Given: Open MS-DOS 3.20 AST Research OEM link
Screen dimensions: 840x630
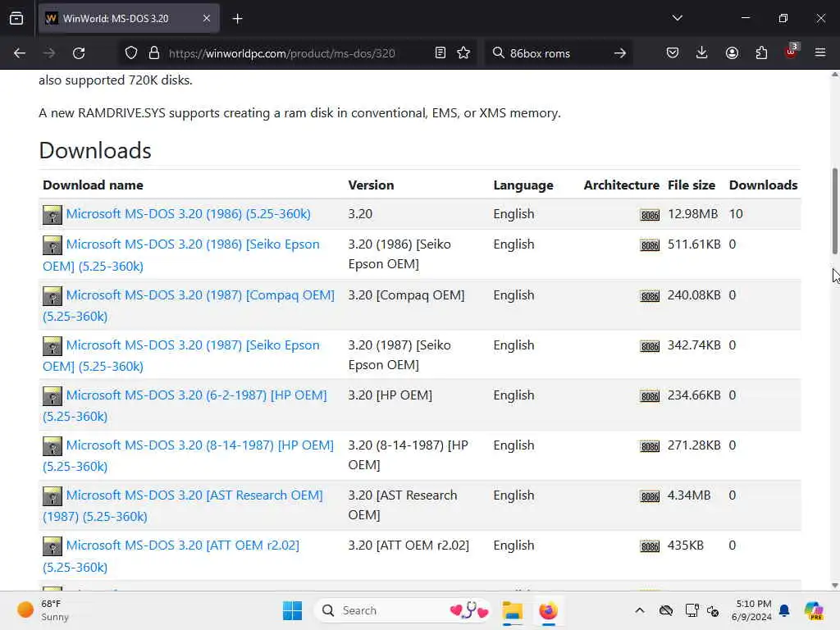Looking at the screenshot, I should 183,505.
